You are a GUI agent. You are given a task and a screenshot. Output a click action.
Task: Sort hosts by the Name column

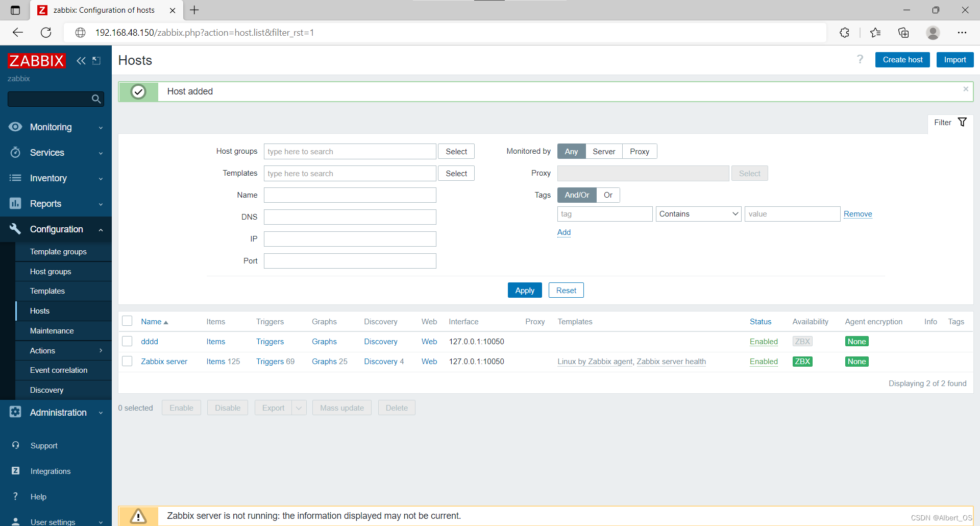pyautogui.click(x=154, y=322)
